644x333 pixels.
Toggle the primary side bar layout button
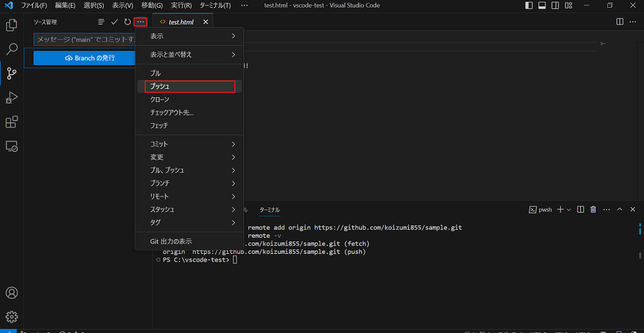(x=529, y=6)
